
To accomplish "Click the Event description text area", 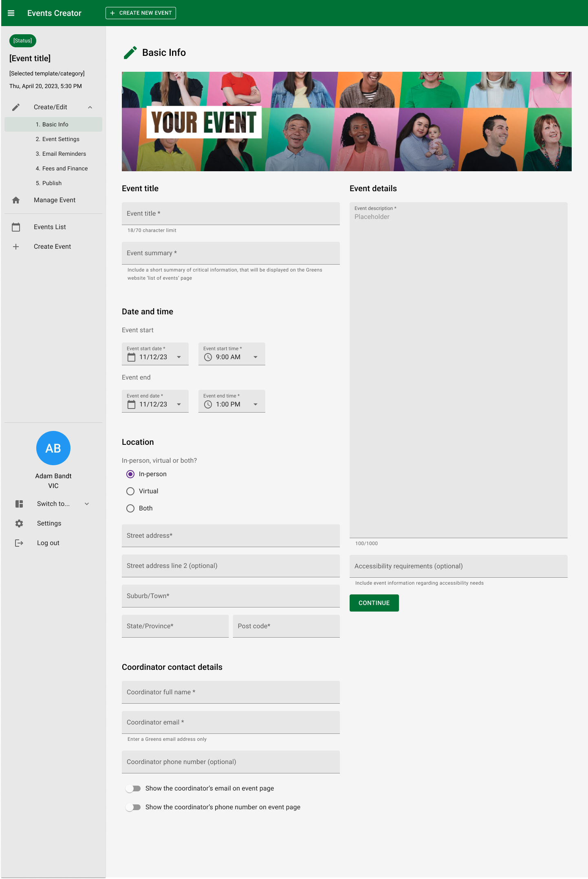I will click(x=458, y=370).
